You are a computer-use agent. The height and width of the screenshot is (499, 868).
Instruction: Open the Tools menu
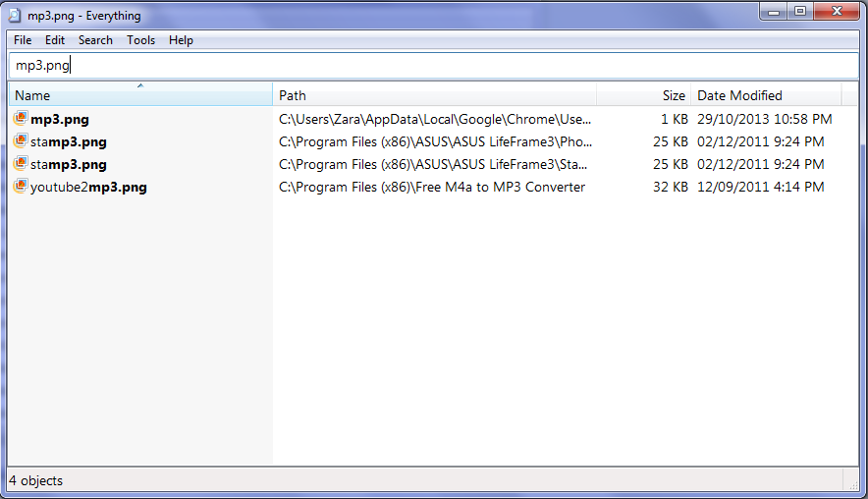point(140,40)
